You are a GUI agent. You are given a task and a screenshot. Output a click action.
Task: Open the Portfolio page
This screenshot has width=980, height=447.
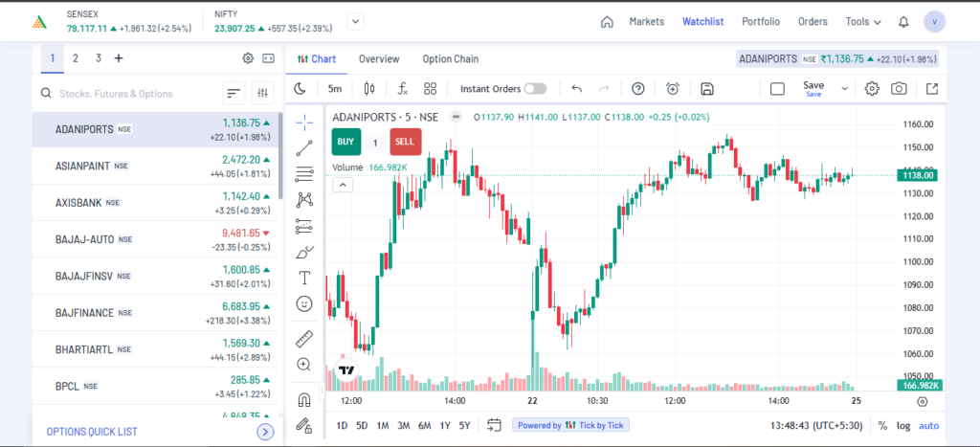click(x=761, y=22)
